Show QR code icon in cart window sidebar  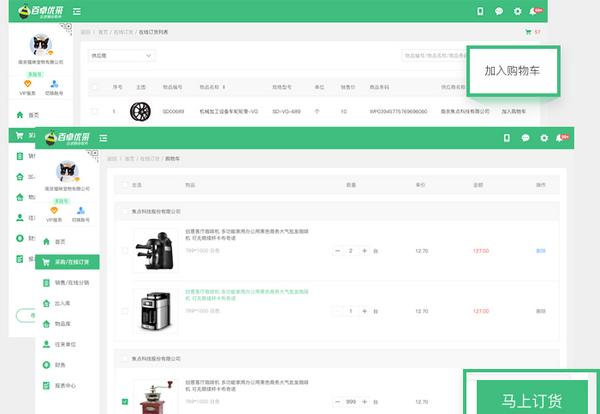94,154
